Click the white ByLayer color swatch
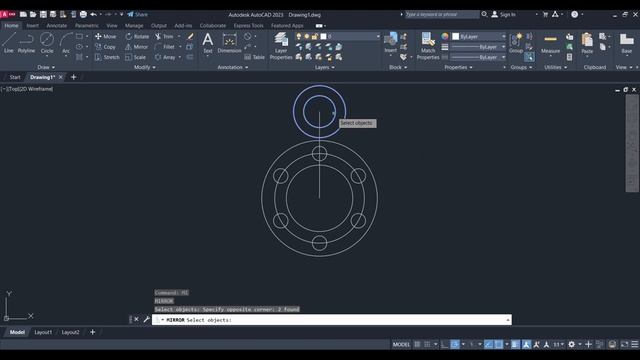The image size is (640, 360). [456, 36]
